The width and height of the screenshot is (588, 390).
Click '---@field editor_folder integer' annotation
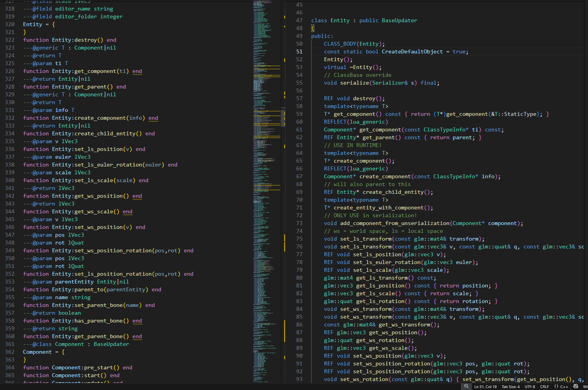[73, 16]
